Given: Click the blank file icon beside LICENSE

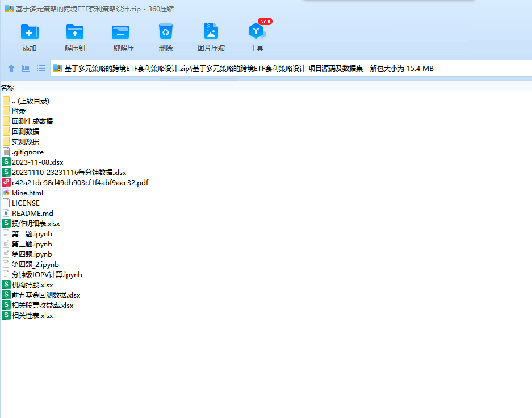Looking at the screenshot, I should 6,203.
